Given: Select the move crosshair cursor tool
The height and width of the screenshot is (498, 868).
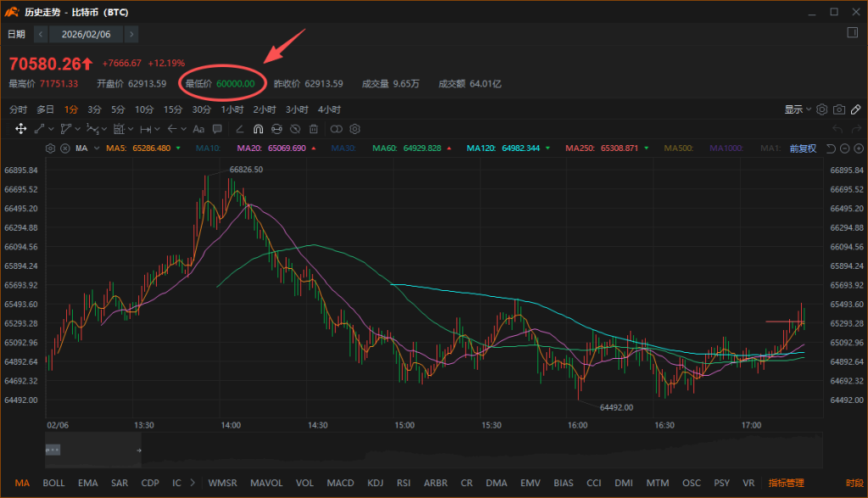Looking at the screenshot, I should pyautogui.click(x=21, y=129).
